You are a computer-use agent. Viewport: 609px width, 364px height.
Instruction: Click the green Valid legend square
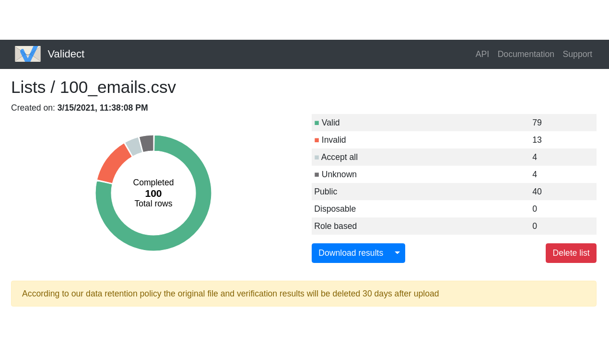316,123
